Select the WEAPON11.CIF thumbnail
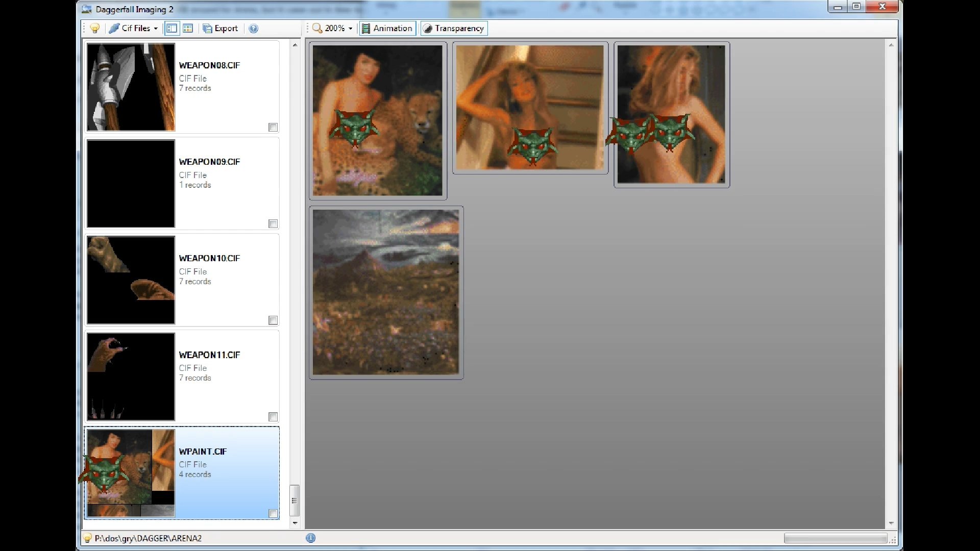 pyautogui.click(x=131, y=377)
